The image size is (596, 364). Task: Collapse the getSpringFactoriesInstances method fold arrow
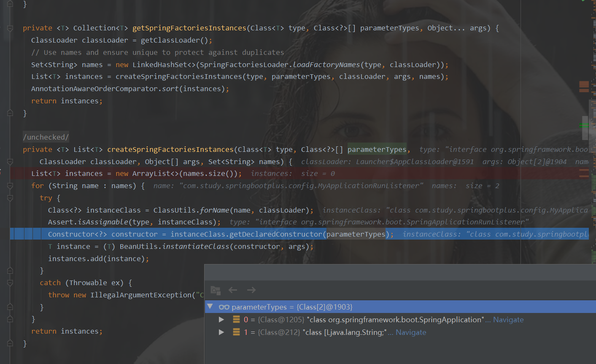(9, 29)
